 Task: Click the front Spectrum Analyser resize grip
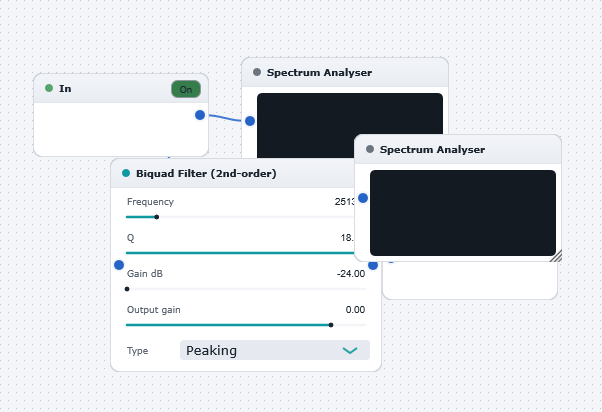[556, 256]
